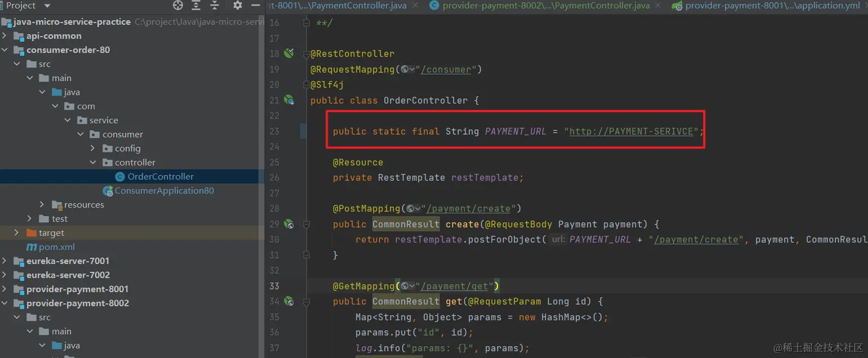
Task: Select ConsumerApplication80 in the project tree
Action: click(164, 191)
